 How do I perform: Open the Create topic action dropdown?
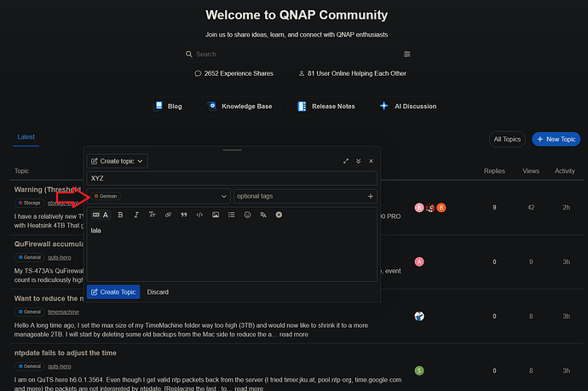(x=118, y=161)
